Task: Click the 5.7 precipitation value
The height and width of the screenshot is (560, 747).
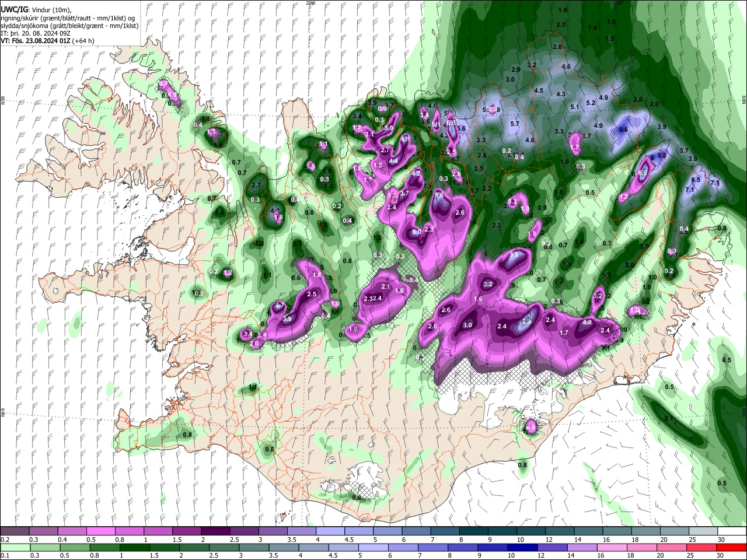Action: click(514, 124)
